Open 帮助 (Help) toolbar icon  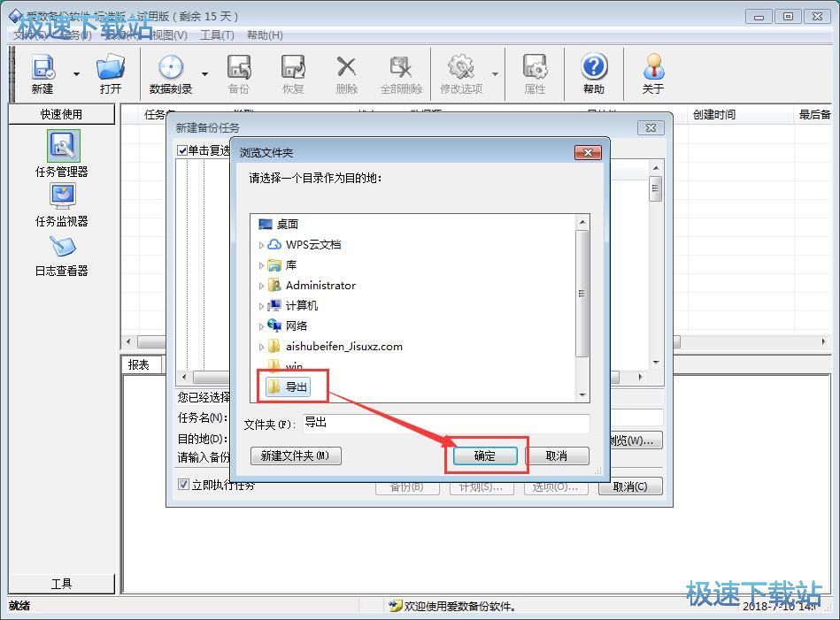tap(594, 73)
